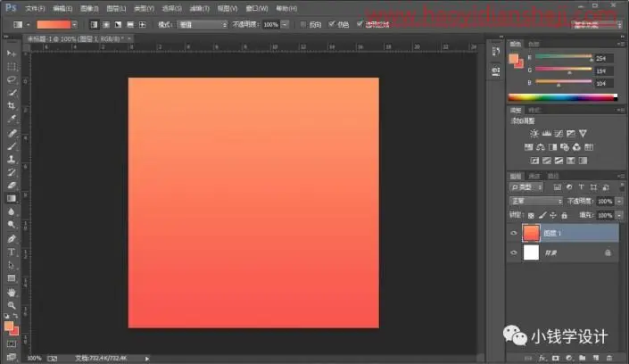Image resolution: width=629 pixels, height=364 pixels.
Task: Choose angle gradient style icon
Action: point(118,25)
